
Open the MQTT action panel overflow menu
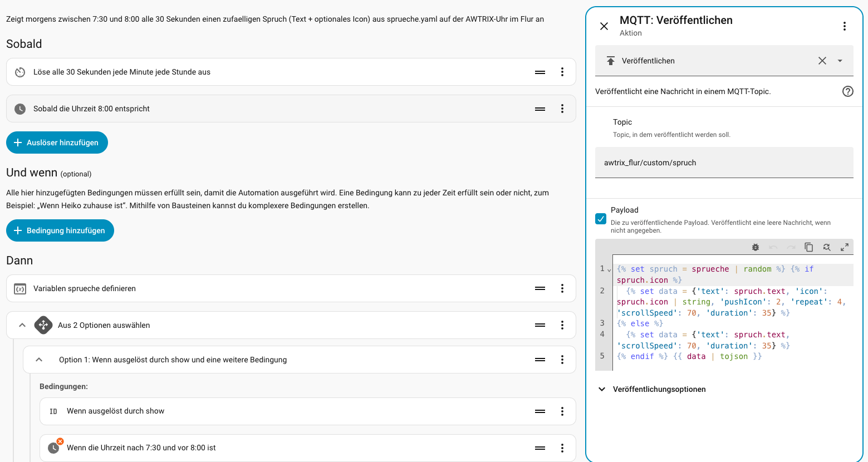pos(845,26)
